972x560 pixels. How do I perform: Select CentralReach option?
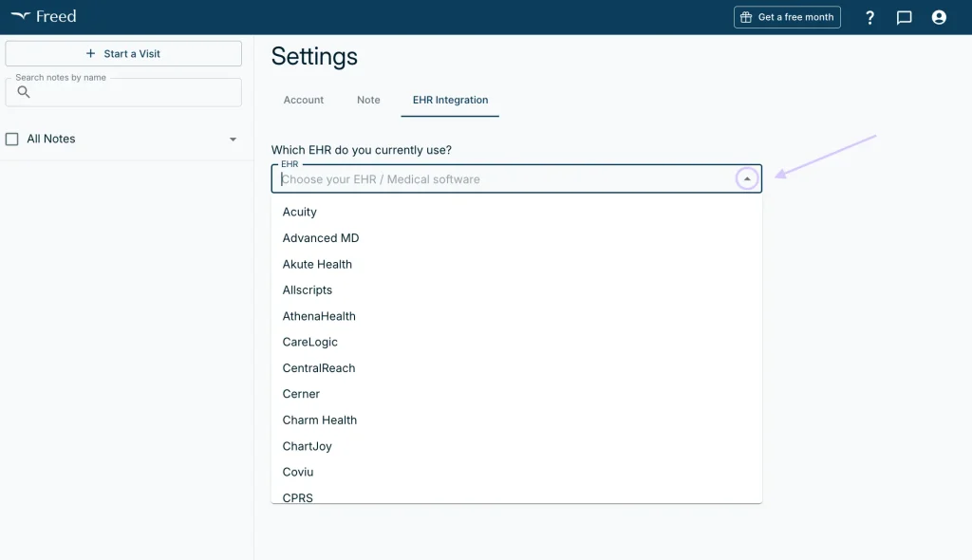tap(516, 368)
